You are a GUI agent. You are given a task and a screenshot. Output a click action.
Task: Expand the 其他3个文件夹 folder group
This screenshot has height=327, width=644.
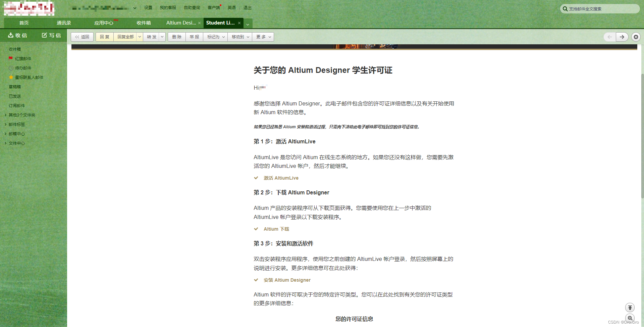pyautogui.click(x=6, y=115)
